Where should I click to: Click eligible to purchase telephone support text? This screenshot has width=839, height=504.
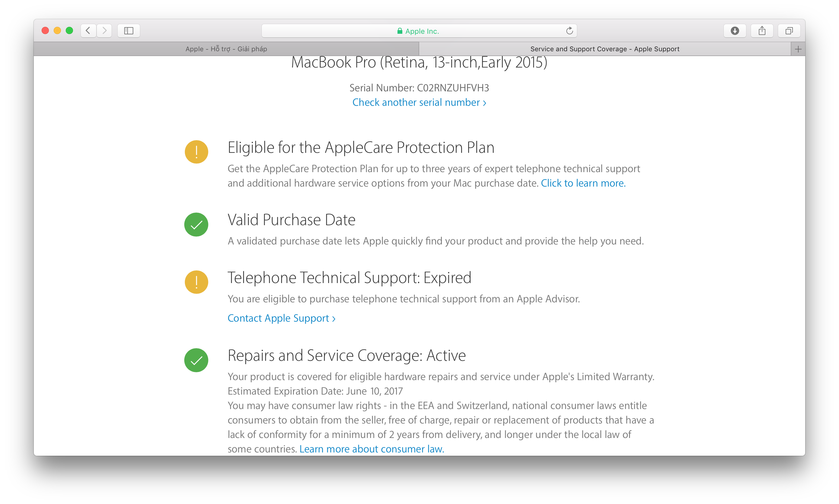(x=404, y=299)
